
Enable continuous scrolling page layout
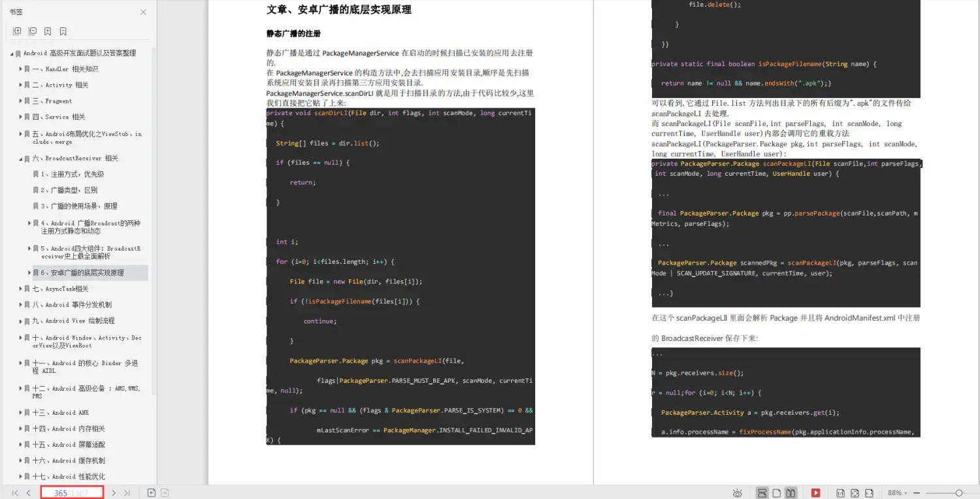point(762,493)
